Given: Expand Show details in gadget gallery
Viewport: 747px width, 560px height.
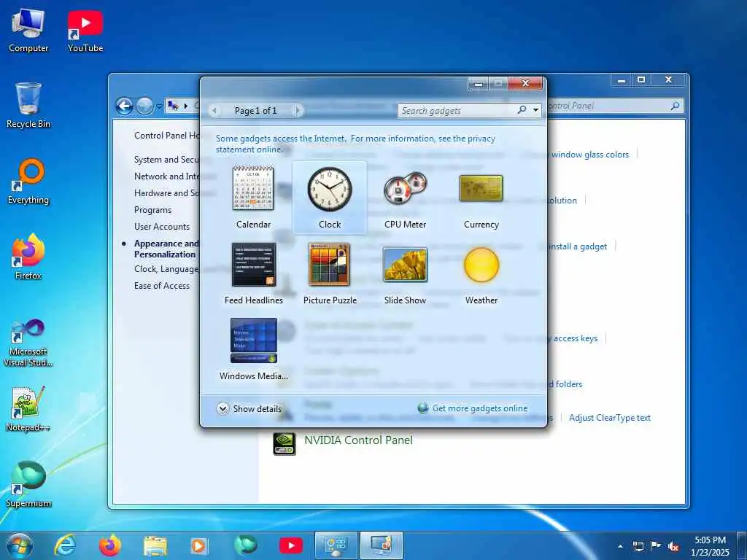Looking at the screenshot, I should point(249,408).
